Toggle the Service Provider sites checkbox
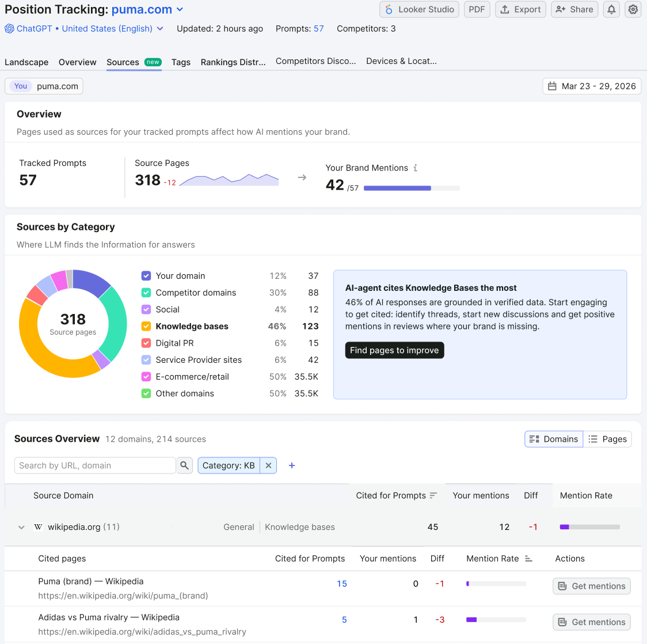 tap(146, 360)
